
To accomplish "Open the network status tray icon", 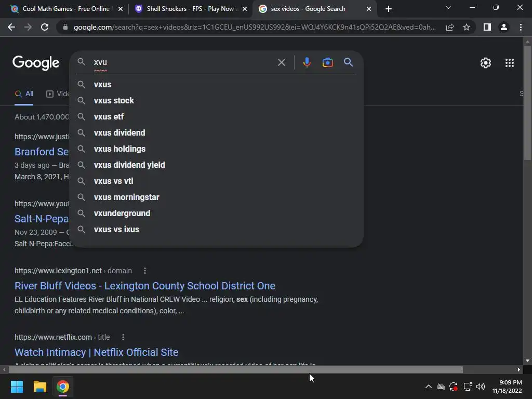I will pyautogui.click(x=468, y=387).
